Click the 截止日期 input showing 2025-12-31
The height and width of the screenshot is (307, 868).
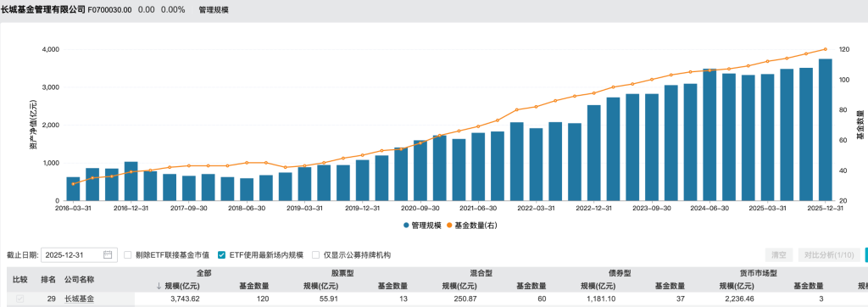(x=79, y=255)
